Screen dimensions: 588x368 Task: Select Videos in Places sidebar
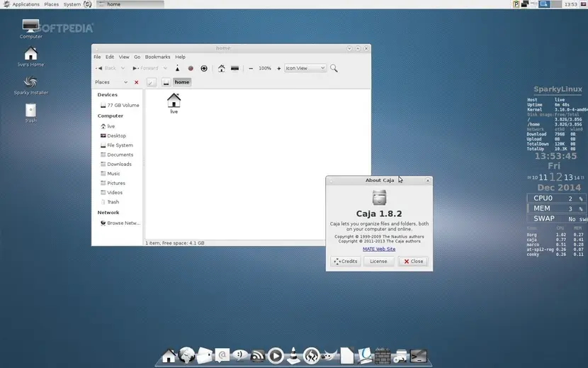coord(111,193)
